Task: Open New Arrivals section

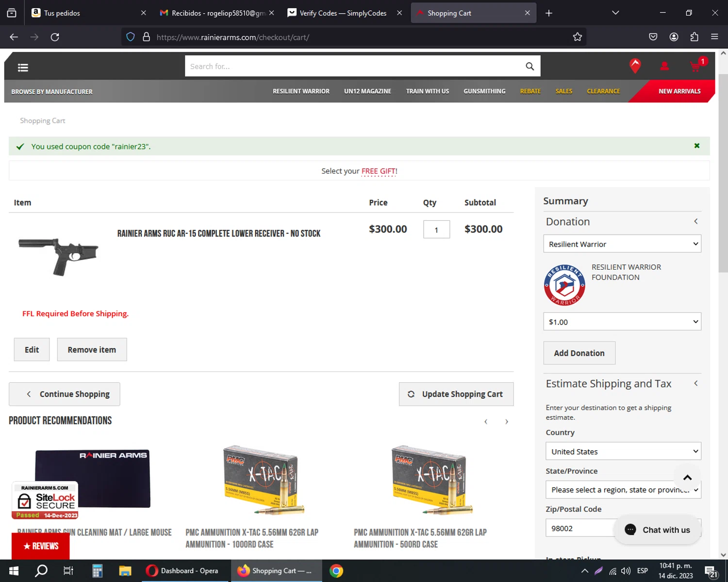Action: (679, 91)
